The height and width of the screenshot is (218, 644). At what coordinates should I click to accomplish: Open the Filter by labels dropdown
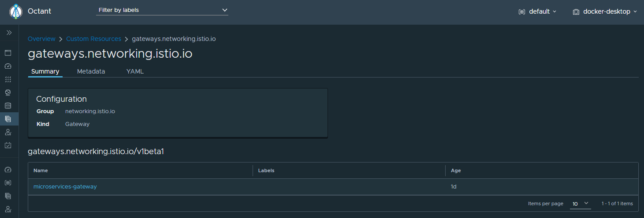tap(162, 10)
